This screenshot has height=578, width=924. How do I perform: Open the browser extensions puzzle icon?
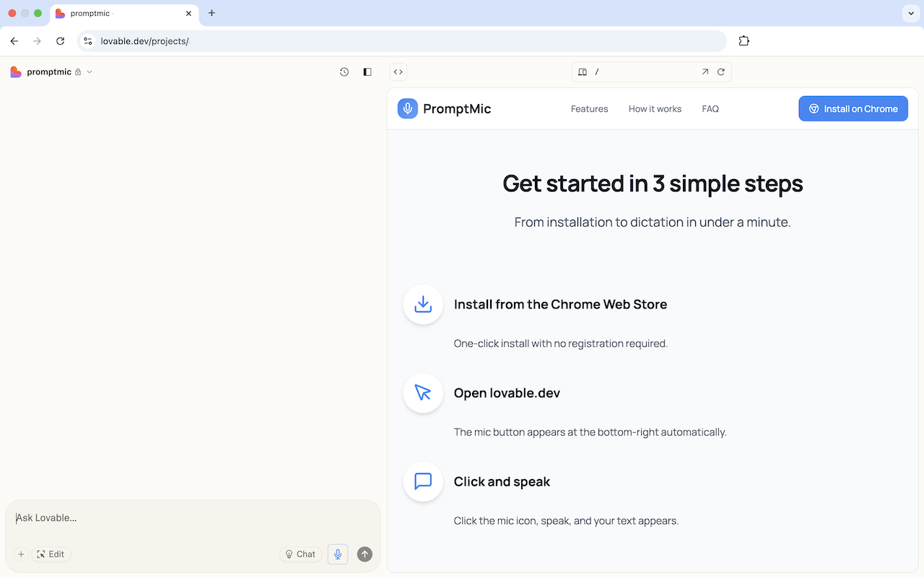744,41
